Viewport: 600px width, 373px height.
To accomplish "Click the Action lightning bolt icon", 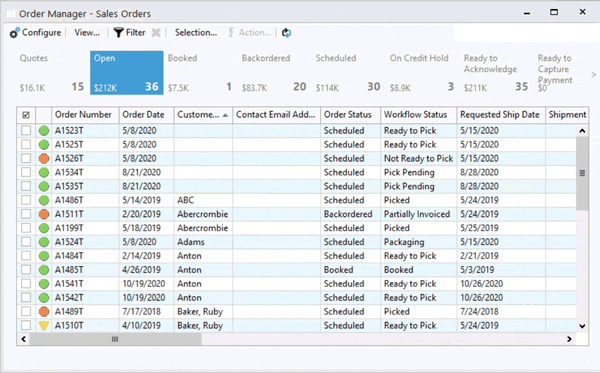I will tap(231, 33).
